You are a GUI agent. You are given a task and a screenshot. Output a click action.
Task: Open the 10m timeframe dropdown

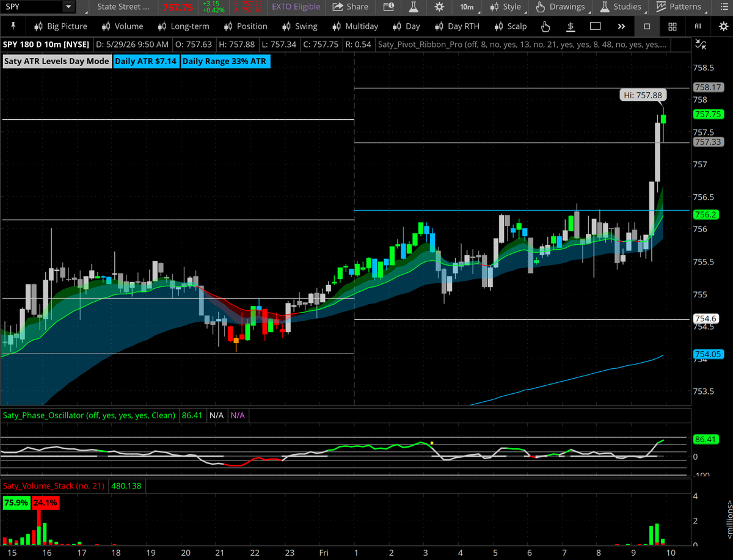[469, 7]
